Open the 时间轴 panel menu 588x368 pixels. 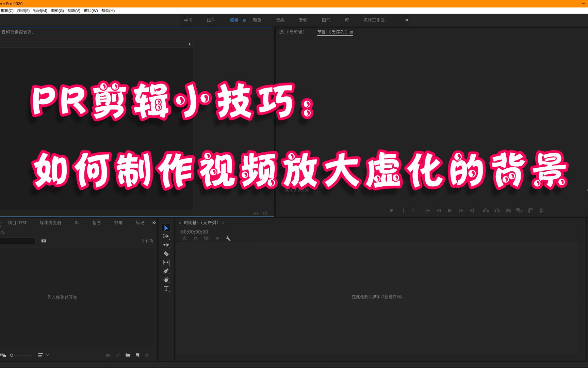point(223,223)
